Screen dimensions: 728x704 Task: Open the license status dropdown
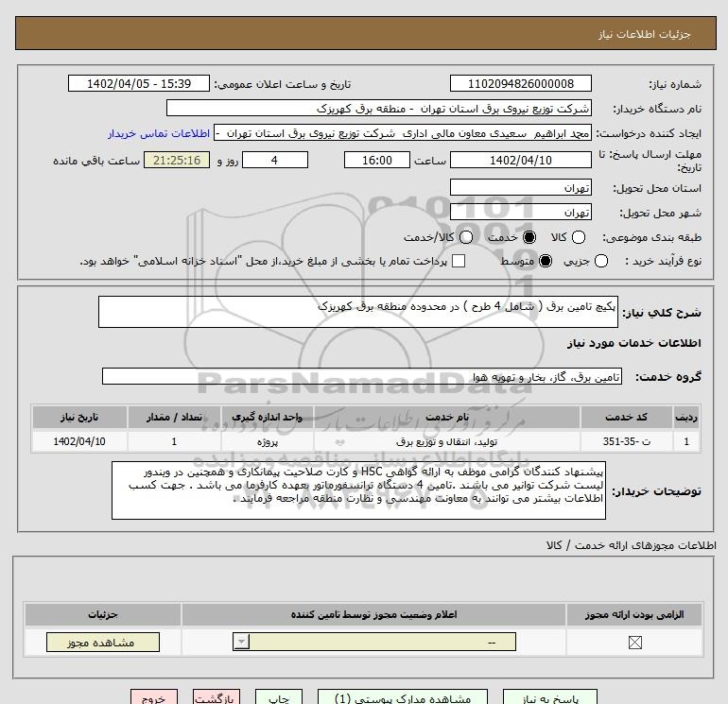click(x=374, y=643)
